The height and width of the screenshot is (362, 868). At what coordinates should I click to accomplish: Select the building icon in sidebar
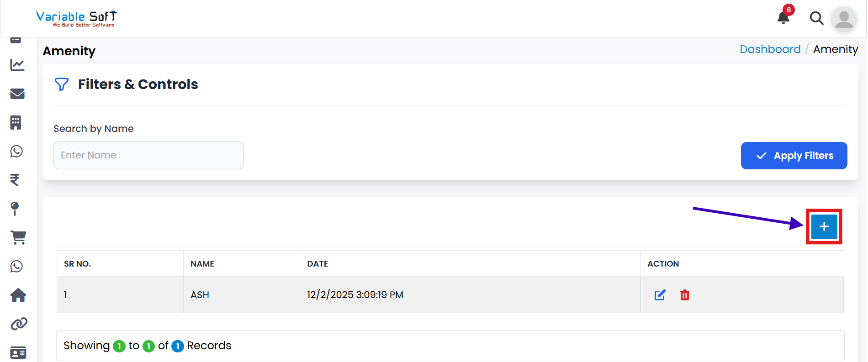16,122
